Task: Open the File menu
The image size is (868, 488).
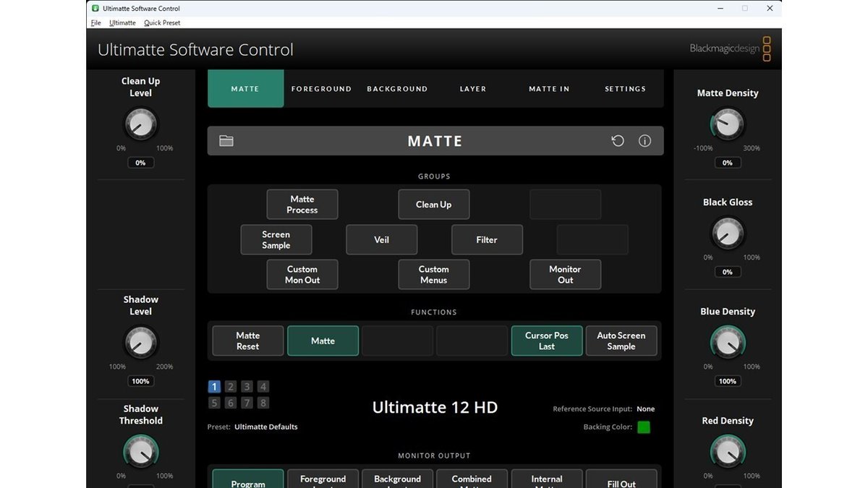Action: coord(95,22)
